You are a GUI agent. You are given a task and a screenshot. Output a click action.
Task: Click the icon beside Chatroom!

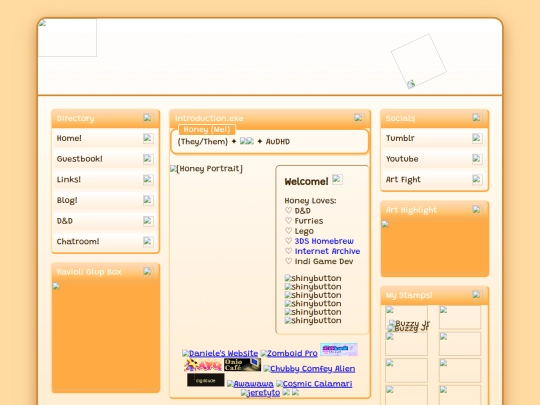pos(148,241)
